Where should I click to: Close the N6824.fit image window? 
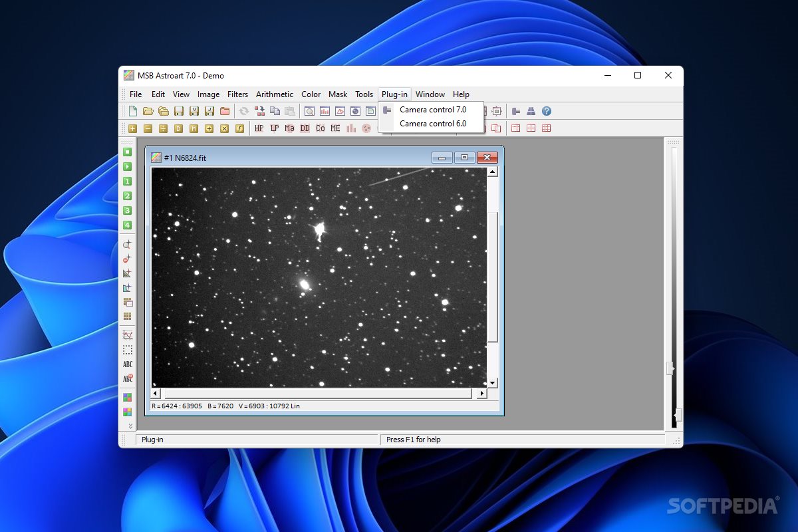click(x=487, y=158)
